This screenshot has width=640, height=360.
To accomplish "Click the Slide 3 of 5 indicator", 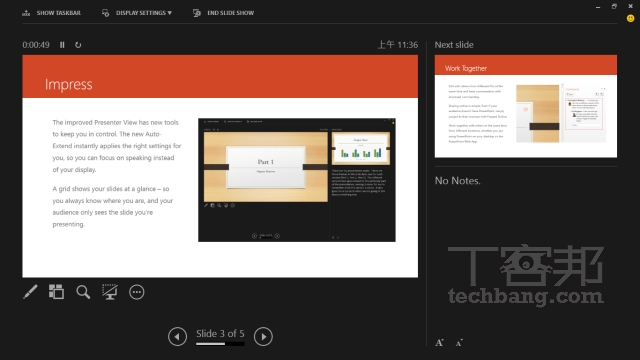I will 220,333.
